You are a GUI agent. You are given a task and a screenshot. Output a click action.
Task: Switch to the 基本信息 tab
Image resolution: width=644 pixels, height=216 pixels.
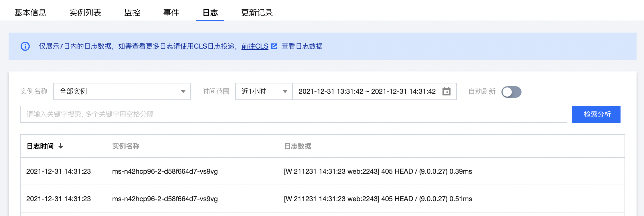coord(30,13)
